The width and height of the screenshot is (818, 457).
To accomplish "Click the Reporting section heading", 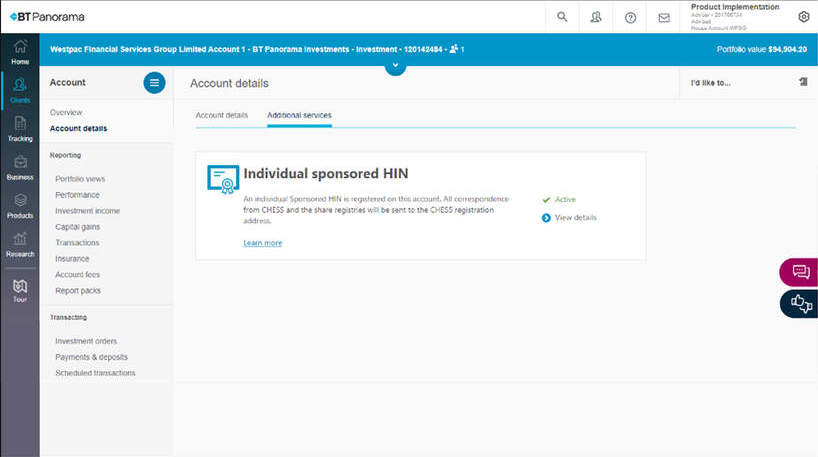I will pos(65,155).
